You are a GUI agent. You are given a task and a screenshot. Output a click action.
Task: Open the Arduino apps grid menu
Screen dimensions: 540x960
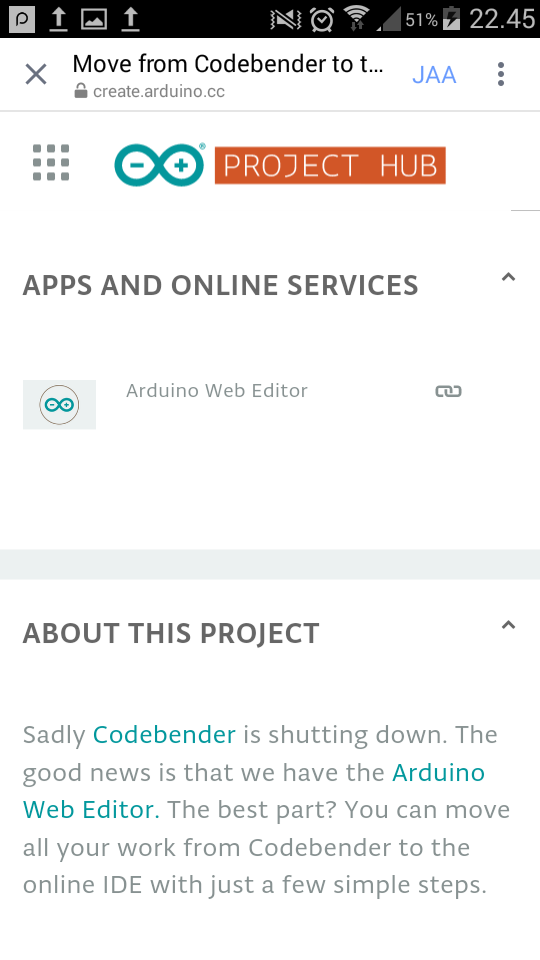[x=51, y=163]
